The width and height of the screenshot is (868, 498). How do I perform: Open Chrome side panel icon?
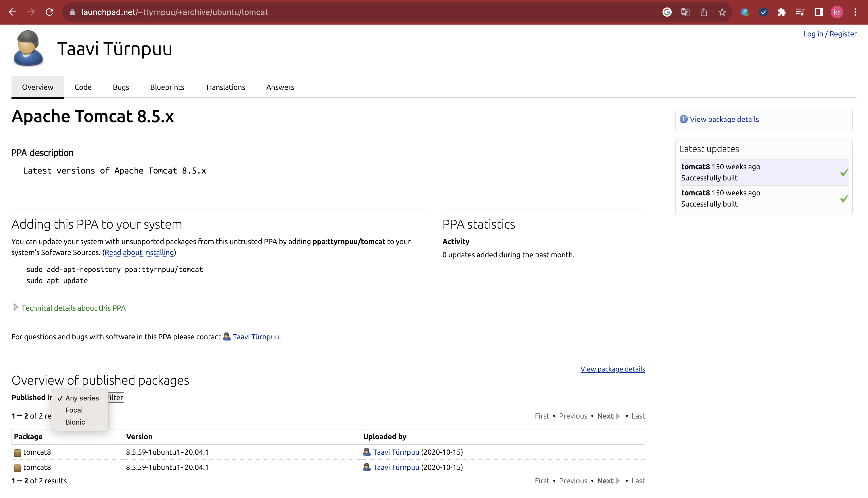point(818,12)
